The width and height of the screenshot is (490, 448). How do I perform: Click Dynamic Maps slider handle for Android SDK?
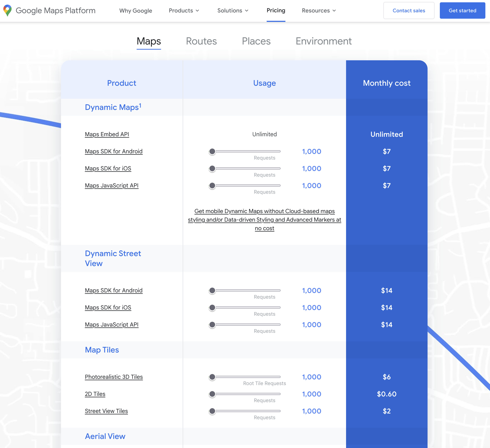[212, 151]
